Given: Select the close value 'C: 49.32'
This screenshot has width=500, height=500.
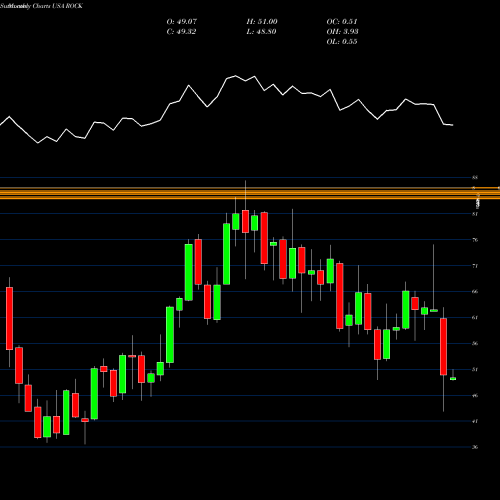Looking at the screenshot, I should point(181,32).
